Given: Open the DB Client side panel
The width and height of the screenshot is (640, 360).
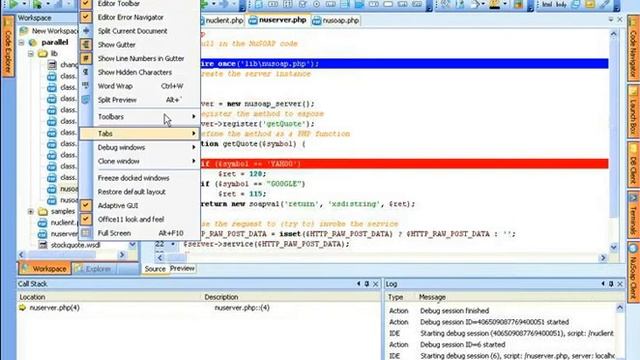Looking at the screenshot, I should (x=633, y=165).
